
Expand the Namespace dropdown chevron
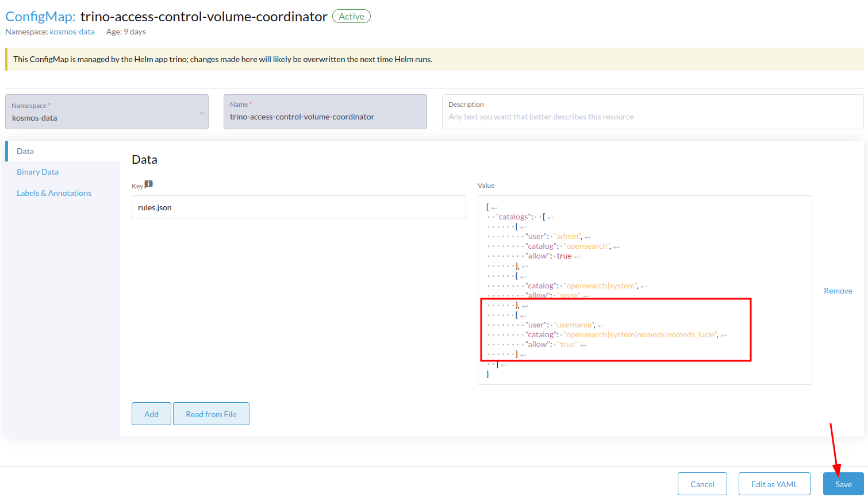202,113
